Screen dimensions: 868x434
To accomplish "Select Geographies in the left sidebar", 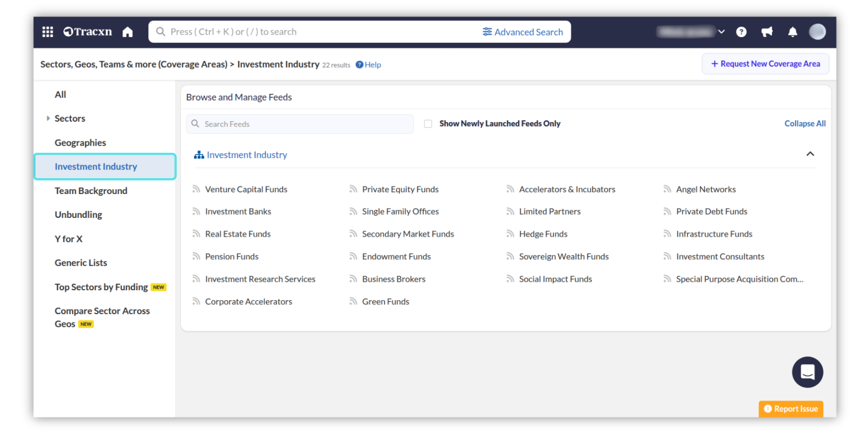I will (80, 143).
